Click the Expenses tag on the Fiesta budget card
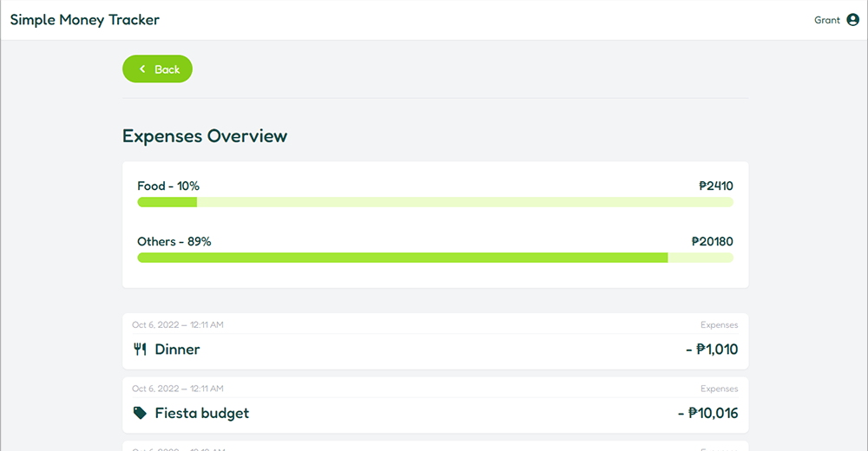Screen dimensions: 868x451 pyautogui.click(x=719, y=389)
